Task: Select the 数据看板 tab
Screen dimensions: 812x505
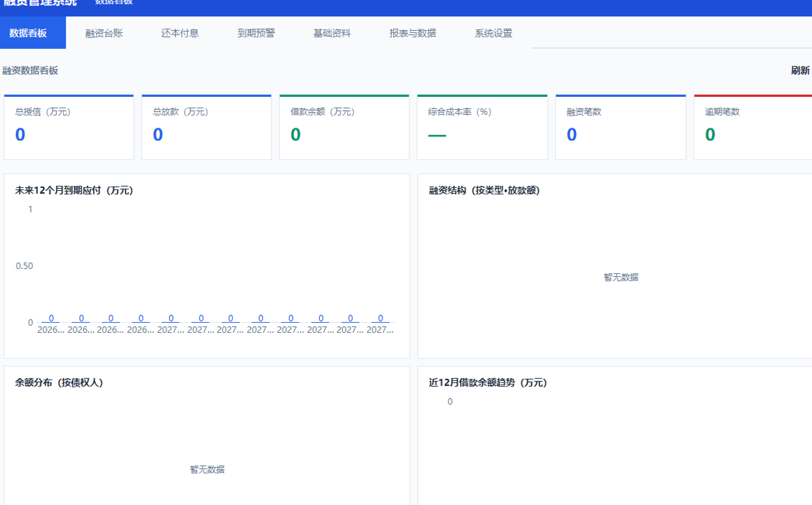Action: (x=33, y=33)
